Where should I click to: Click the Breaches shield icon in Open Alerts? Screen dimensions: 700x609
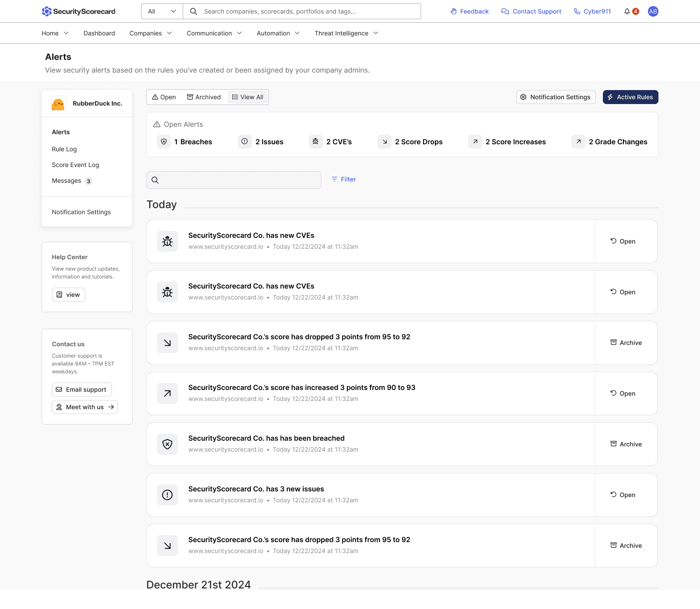[x=164, y=142]
